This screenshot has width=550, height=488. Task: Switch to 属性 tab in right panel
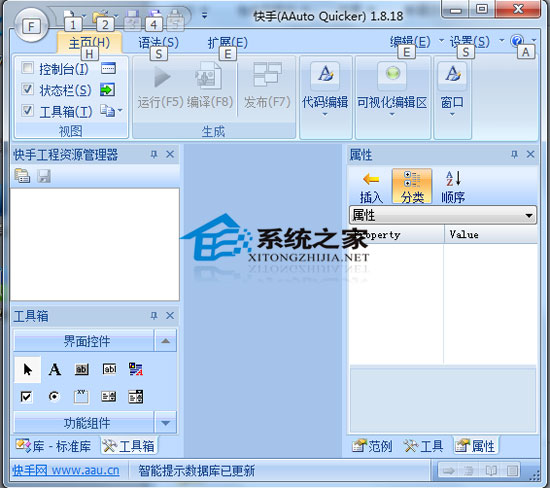pos(475,446)
